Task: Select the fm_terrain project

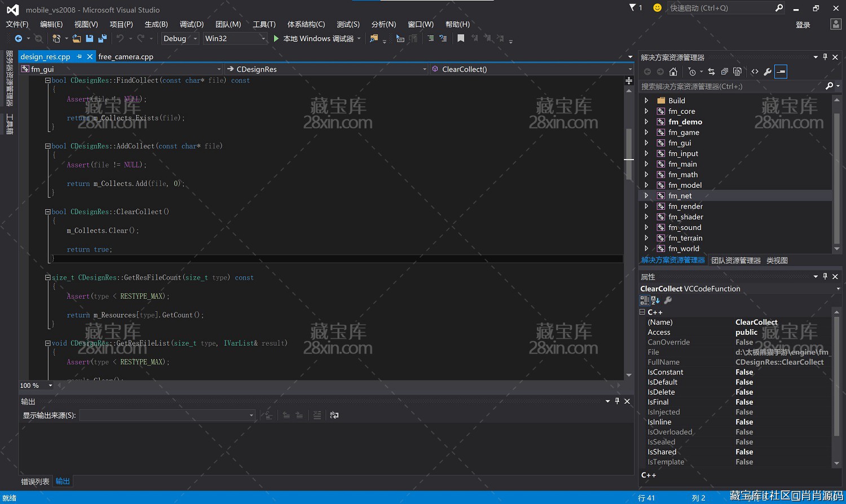Action: click(x=685, y=238)
